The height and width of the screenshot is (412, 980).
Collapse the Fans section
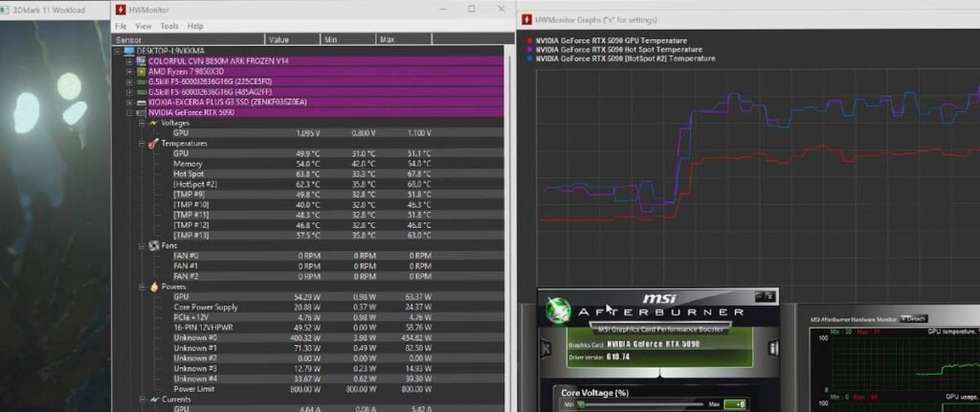[x=142, y=246]
